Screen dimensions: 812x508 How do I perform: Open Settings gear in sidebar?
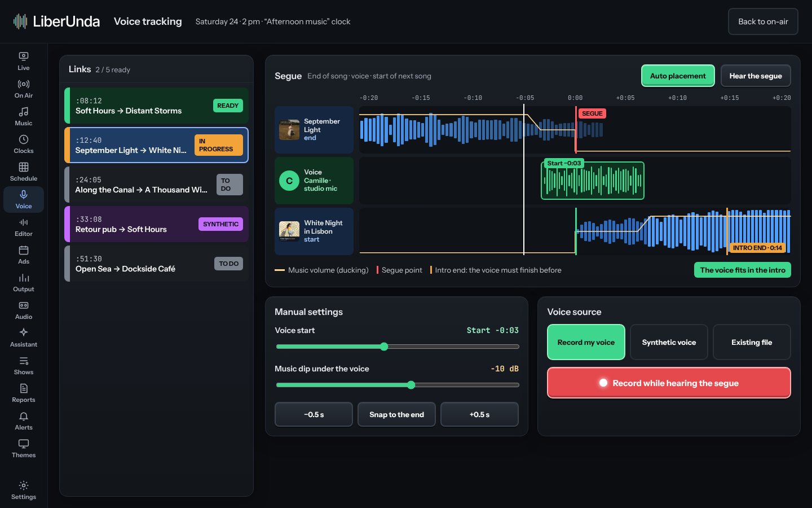tap(24, 491)
